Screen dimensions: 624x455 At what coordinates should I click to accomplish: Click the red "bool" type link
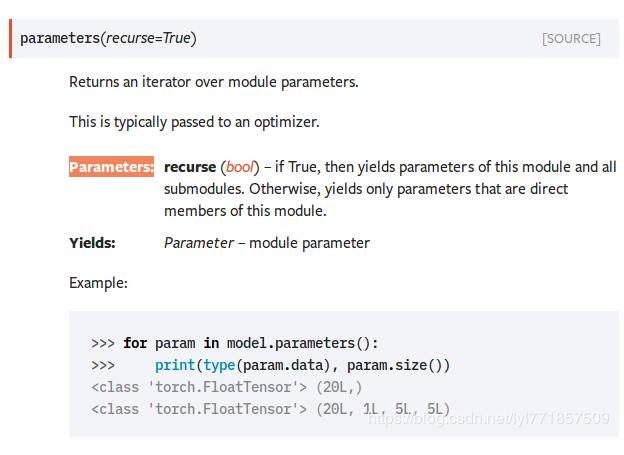tap(241, 167)
